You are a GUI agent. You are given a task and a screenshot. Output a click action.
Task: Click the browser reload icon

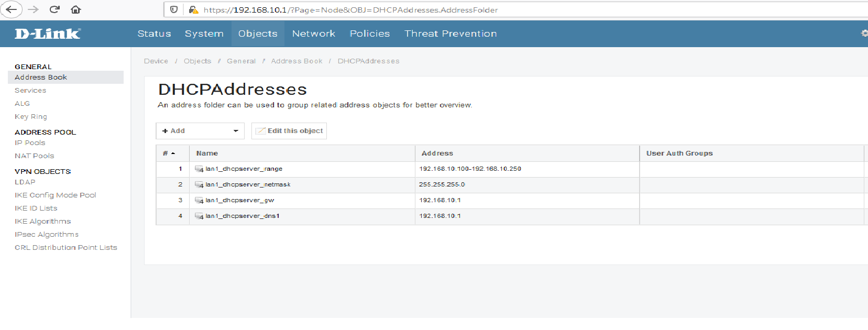point(54,9)
